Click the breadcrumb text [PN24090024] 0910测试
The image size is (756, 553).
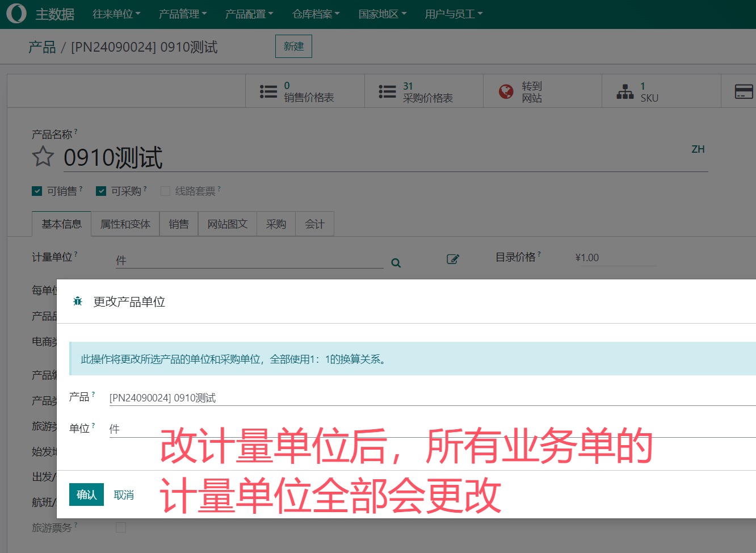(144, 47)
